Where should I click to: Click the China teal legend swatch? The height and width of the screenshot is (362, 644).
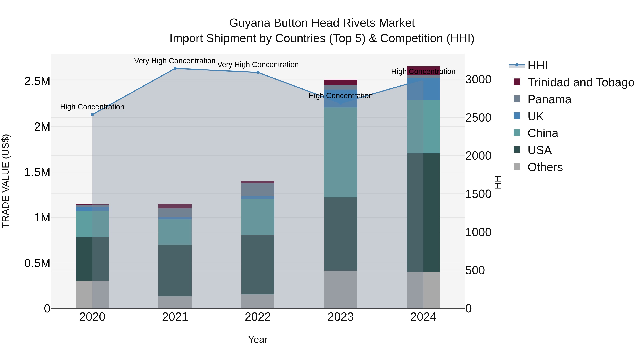517,132
